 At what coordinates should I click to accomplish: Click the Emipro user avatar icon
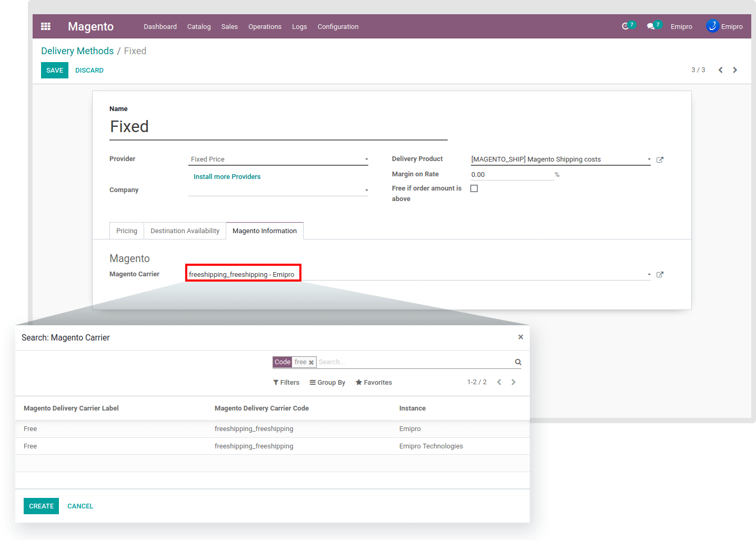712,26
